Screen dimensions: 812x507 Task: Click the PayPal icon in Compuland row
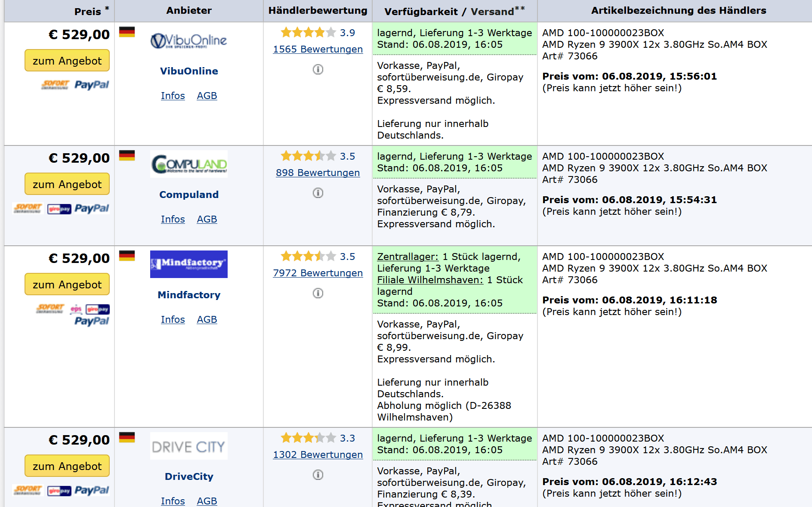[92, 208]
